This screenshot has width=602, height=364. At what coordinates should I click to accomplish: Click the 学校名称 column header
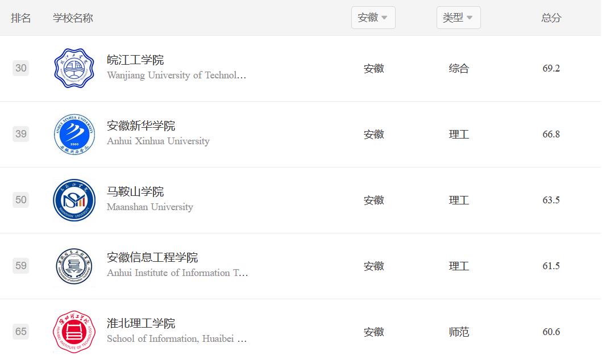tap(73, 18)
